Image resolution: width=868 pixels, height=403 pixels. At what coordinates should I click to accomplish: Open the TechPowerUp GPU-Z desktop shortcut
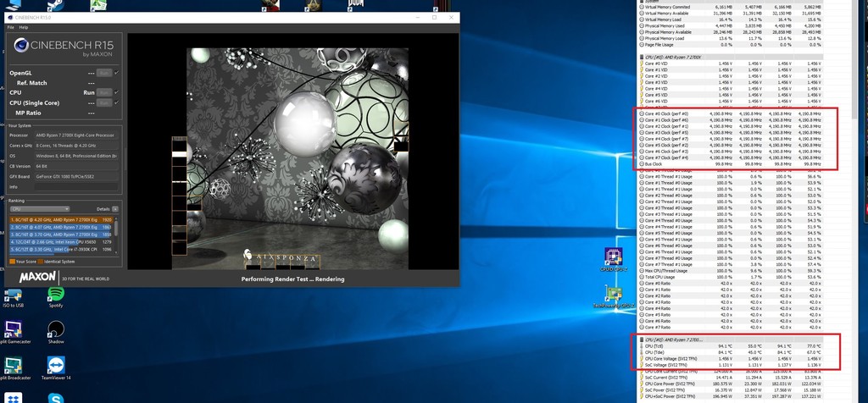point(614,297)
